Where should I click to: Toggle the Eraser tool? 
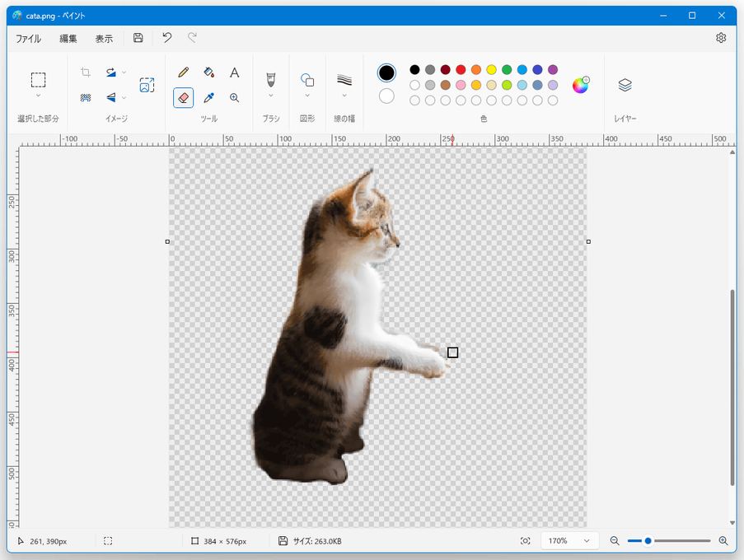pos(183,98)
